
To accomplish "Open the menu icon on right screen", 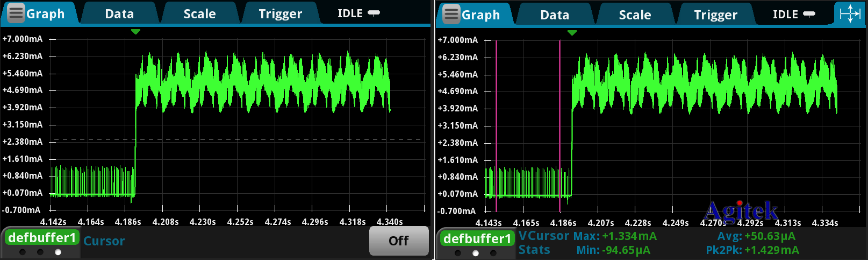I will tap(451, 15).
